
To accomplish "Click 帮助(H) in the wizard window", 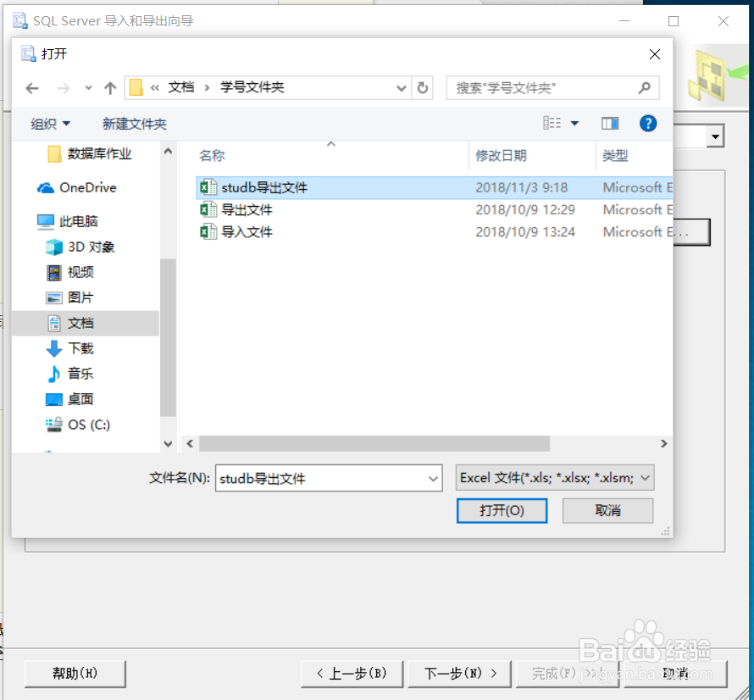I will [75, 674].
